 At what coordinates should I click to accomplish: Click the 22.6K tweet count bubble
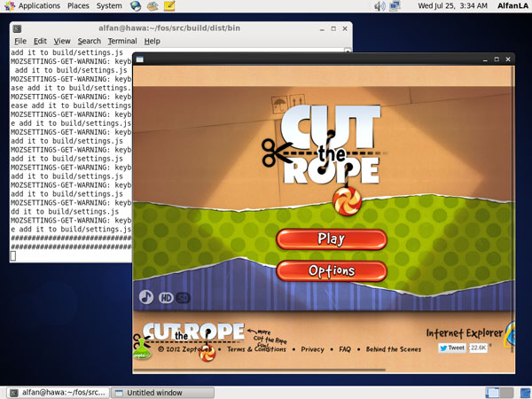click(479, 348)
